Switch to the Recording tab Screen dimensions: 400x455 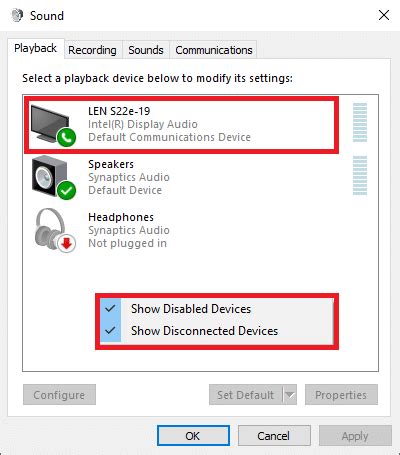92,50
